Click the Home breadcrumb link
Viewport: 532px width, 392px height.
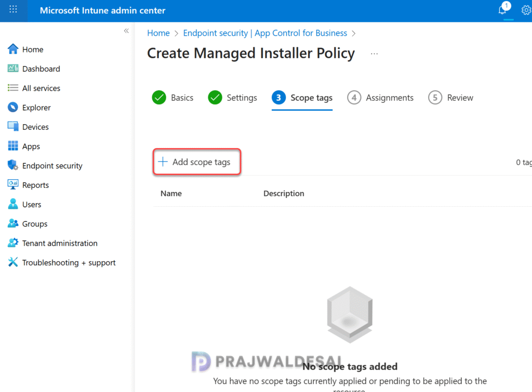click(x=158, y=33)
